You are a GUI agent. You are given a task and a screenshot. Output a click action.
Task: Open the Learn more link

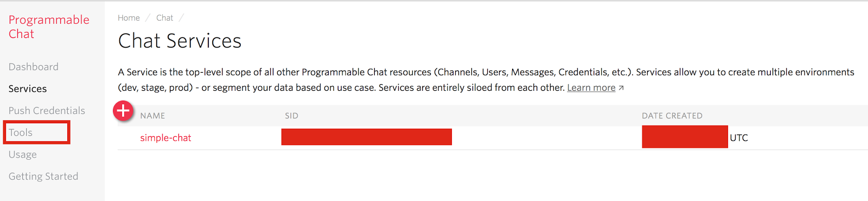tap(591, 88)
